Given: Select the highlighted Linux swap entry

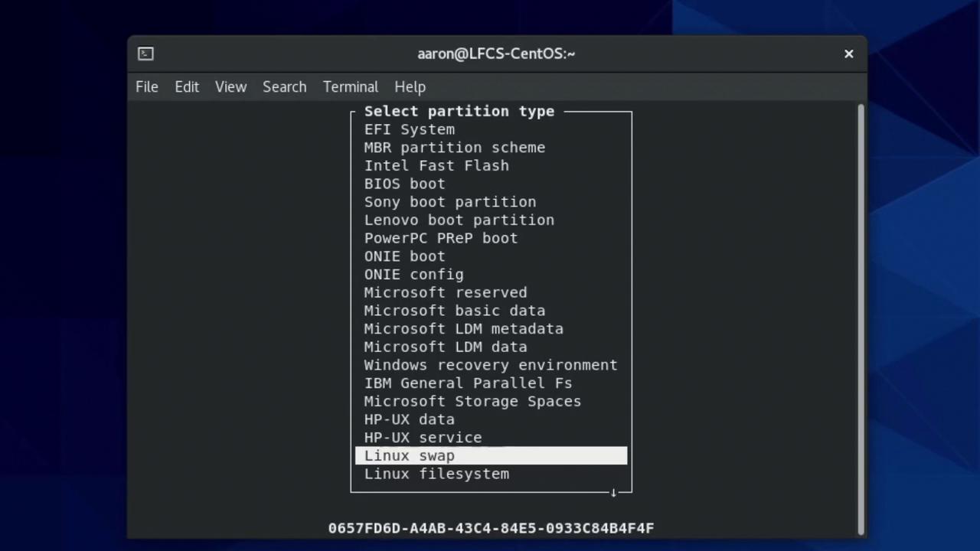Looking at the screenshot, I should [x=492, y=456].
